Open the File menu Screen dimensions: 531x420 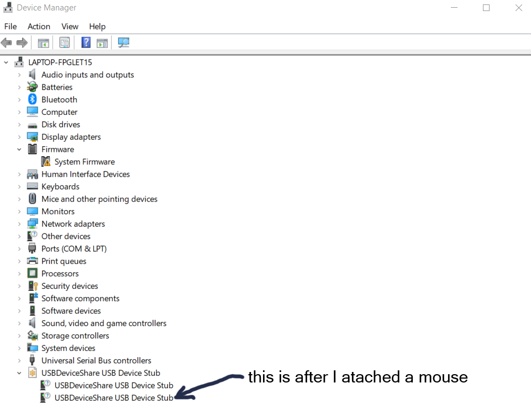[10, 26]
